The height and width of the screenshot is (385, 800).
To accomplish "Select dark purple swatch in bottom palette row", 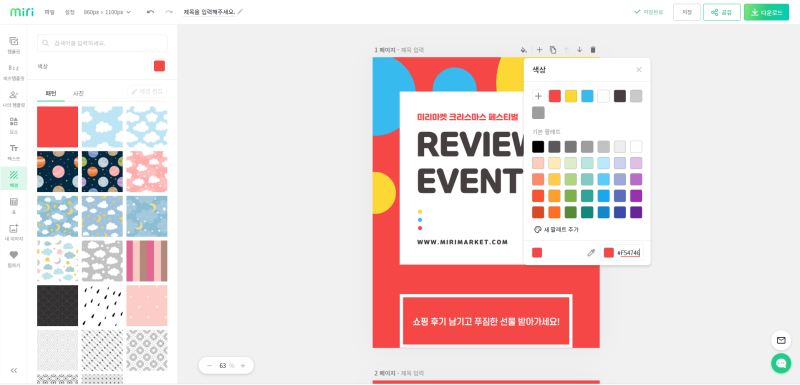I will [x=636, y=212].
